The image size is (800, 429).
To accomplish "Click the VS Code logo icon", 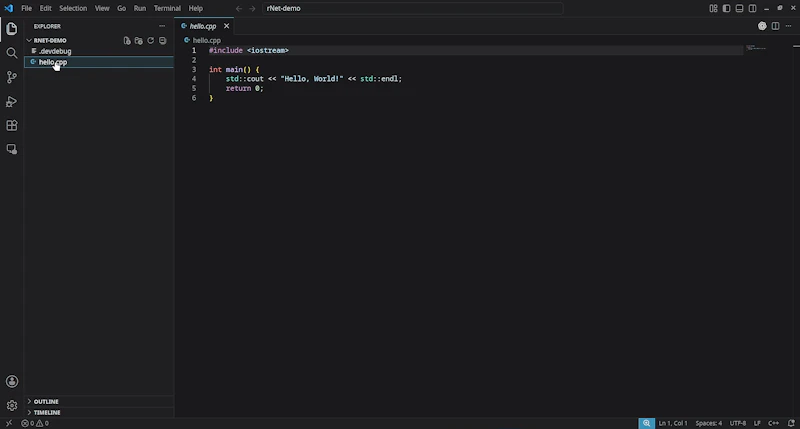I will [9, 8].
